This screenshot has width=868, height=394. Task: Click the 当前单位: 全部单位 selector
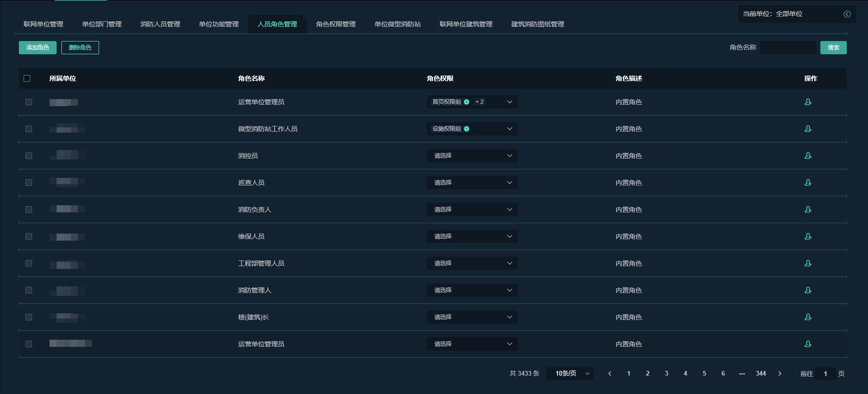(797, 14)
